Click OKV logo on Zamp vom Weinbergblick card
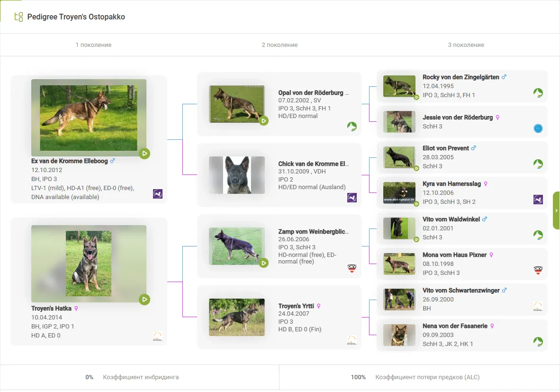Screen dimensions: 560x392 (352, 269)
